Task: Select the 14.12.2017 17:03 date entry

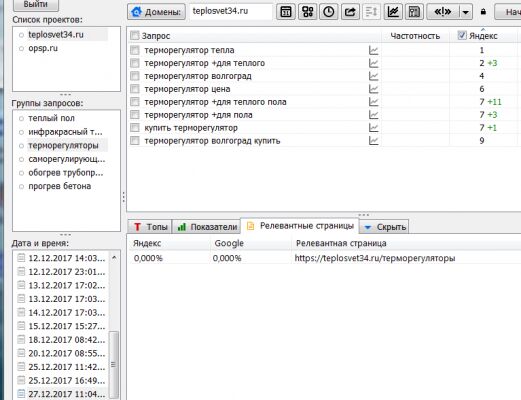Action: tap(62, 313)
